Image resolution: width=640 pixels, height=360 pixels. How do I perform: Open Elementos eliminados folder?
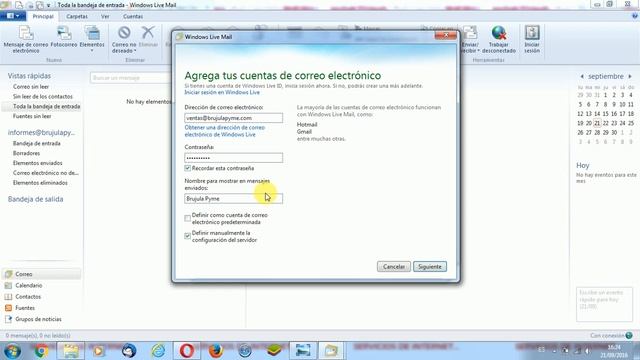(41, 182)
